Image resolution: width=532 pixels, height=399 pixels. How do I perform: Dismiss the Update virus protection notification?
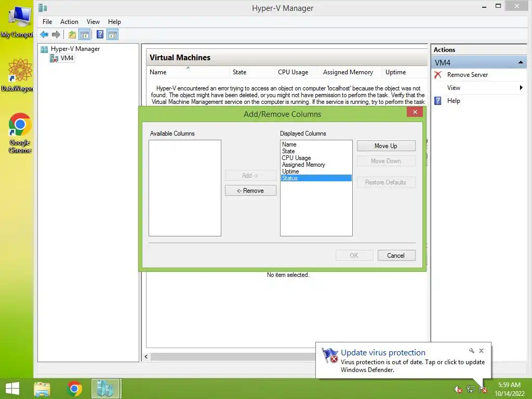click(x=481, y=351)
